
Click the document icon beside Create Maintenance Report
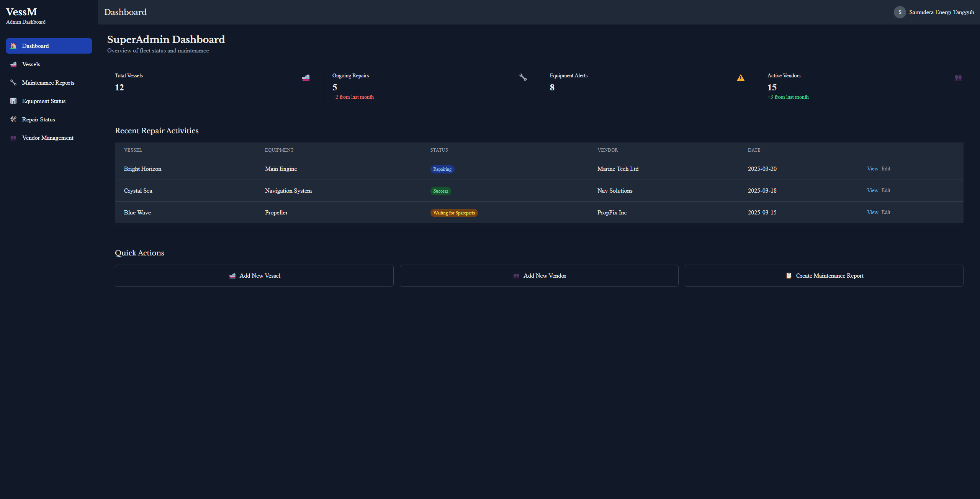click(789, 275)
